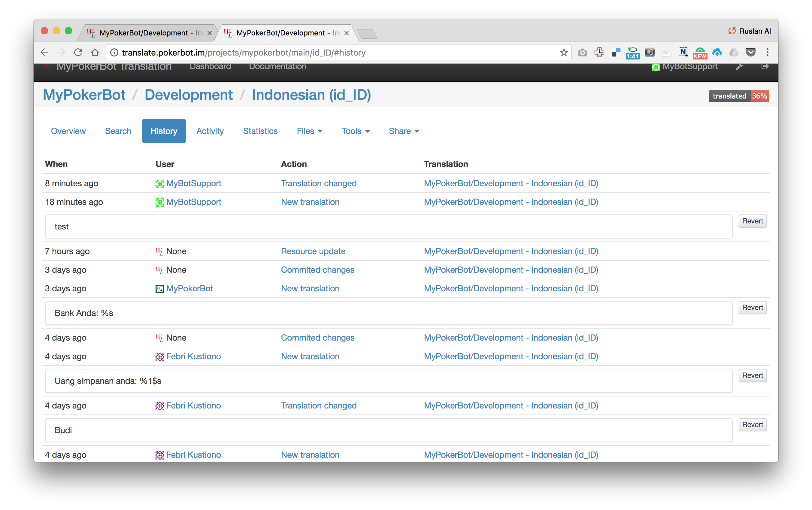Switch to the Statistics tab
The image size is (812, 510).
pos(260,131)
